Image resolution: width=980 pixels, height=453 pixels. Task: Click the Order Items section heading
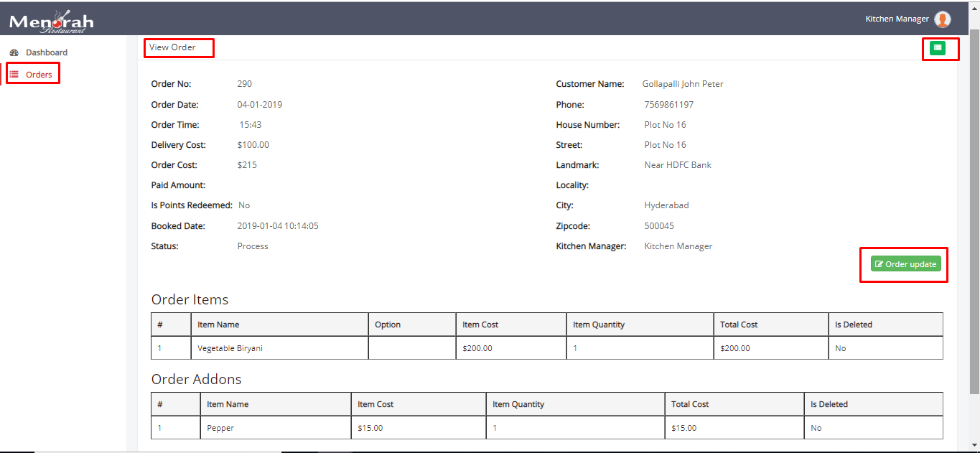pyautogui.click(x=190, y=299)
